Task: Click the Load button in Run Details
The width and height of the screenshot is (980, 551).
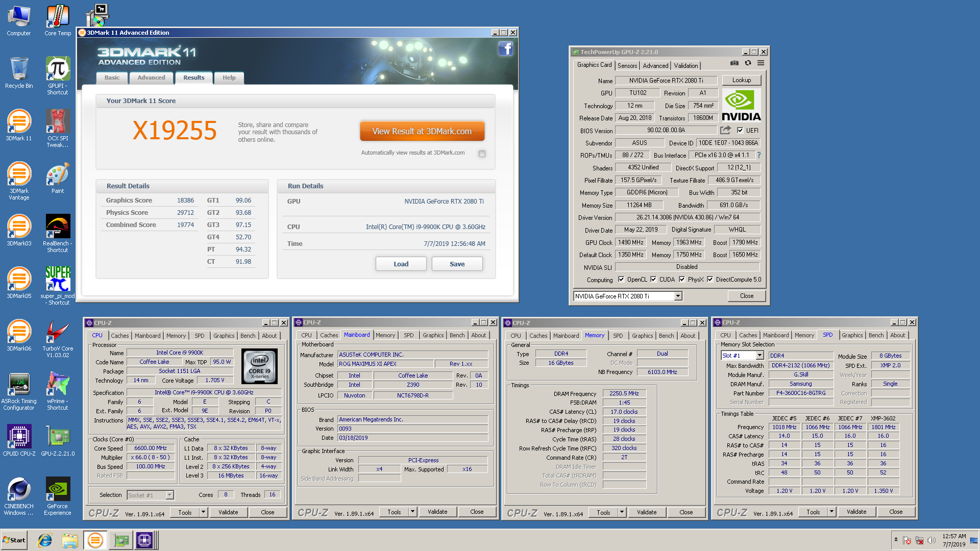Action: point(401,264)
